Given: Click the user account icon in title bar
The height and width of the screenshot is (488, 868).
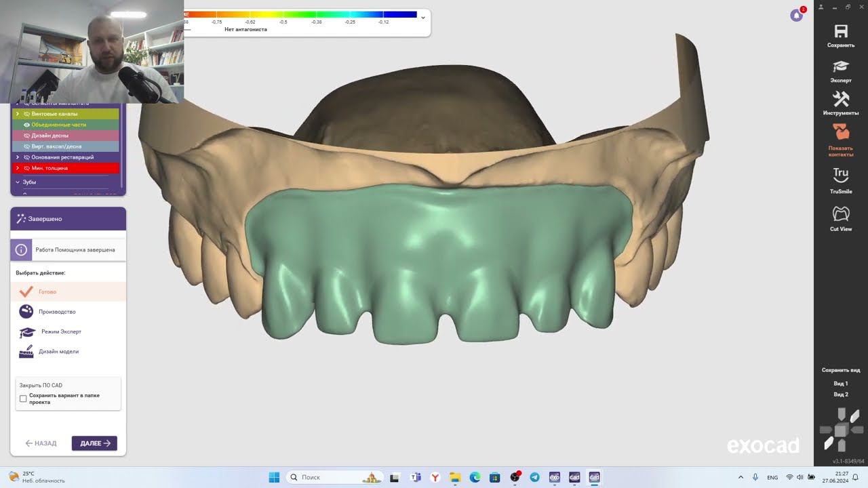Looking at the screenshot, I should coord(822,7).
